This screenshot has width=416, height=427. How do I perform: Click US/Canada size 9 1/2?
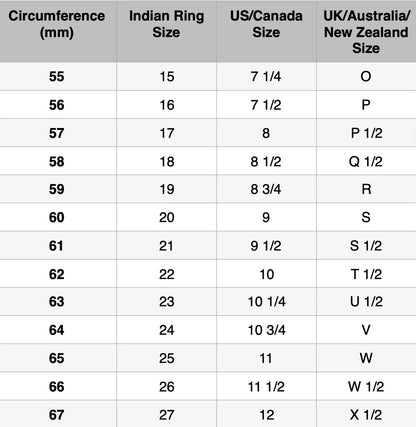[x=266, y=246]
